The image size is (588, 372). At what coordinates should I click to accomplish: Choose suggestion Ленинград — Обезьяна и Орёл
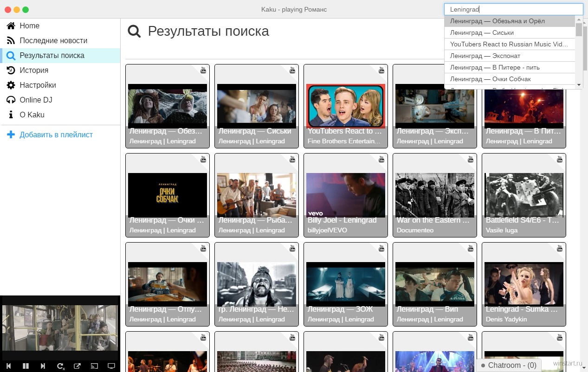[510, 21]
